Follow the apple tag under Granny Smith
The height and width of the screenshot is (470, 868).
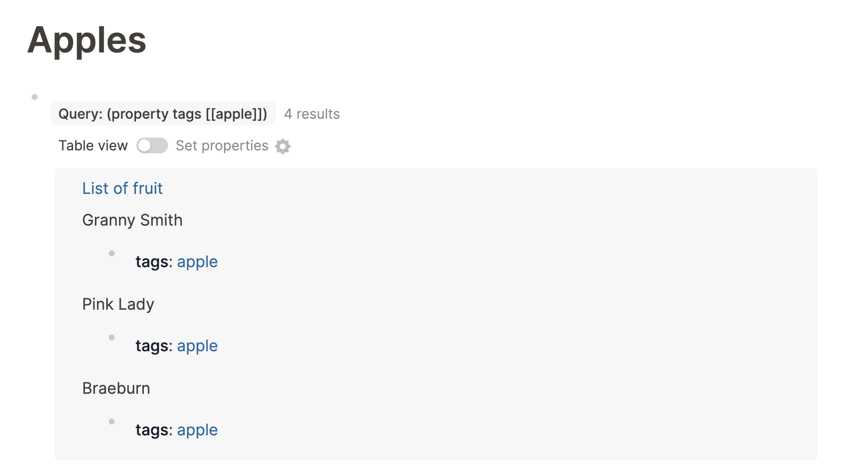tap(197, 262)
